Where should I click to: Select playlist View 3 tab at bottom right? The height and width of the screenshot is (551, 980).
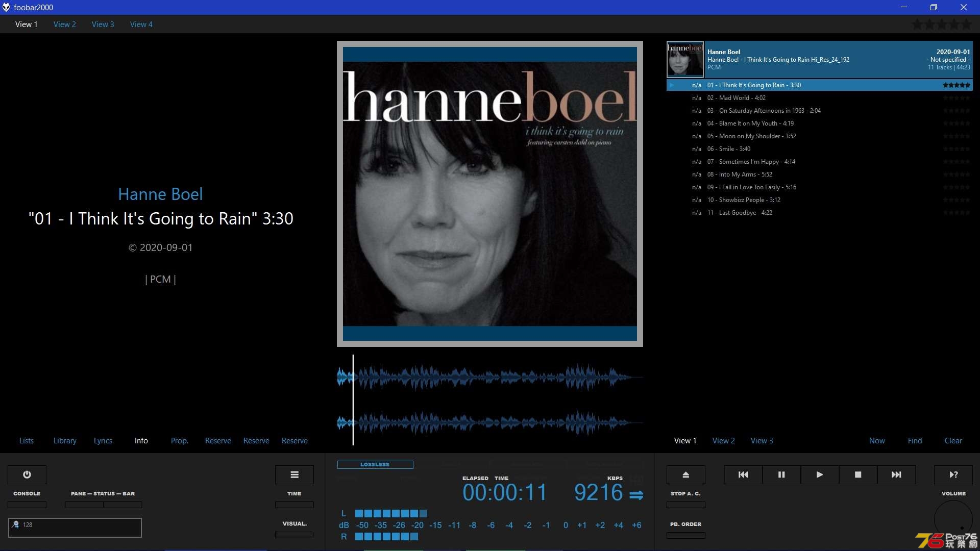[x=762, y=440]
